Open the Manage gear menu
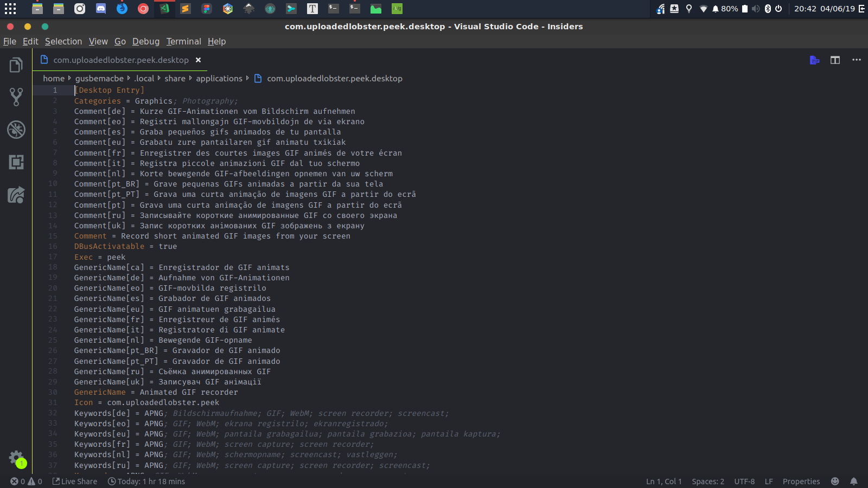The width and height of the screenshot is (868, 488). 16,458
